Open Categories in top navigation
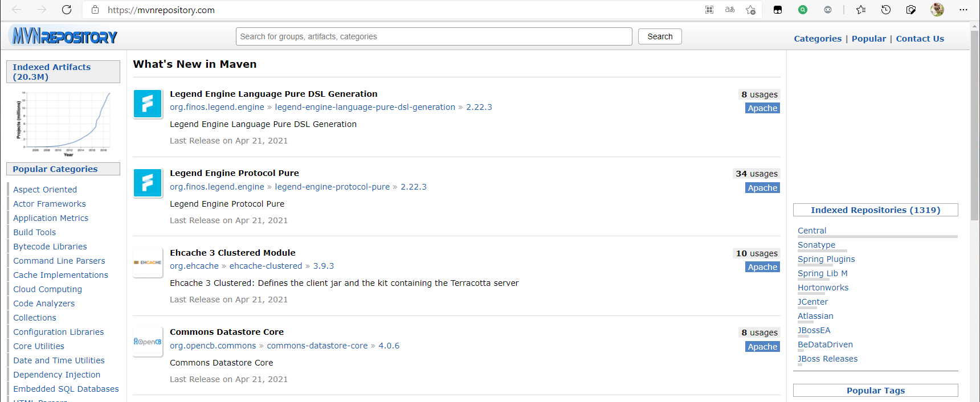980x402 pixels. pos(818,39)
